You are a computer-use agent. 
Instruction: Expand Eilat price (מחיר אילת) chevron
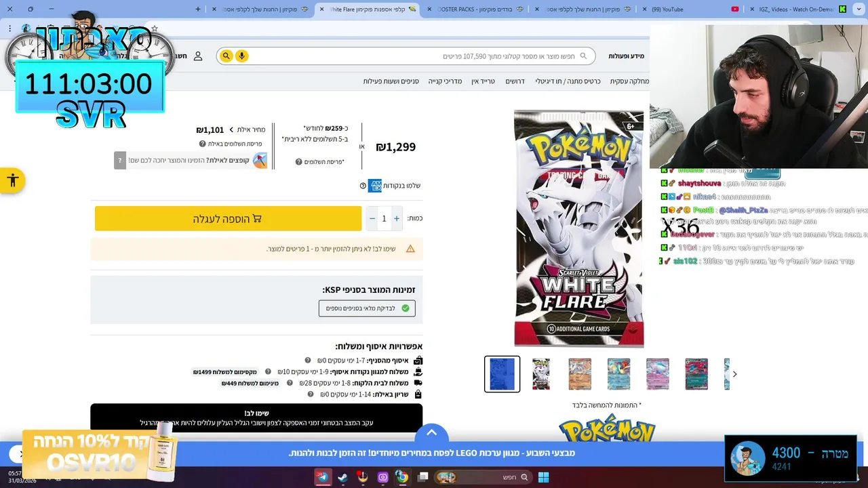click(x=231, y=129)
